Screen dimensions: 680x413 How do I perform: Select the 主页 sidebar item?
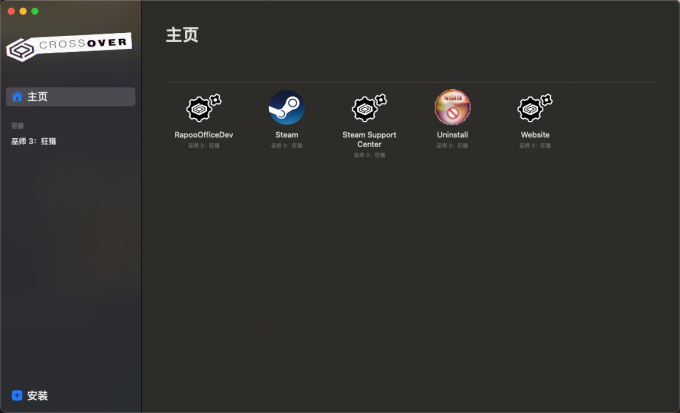[71, 96]
